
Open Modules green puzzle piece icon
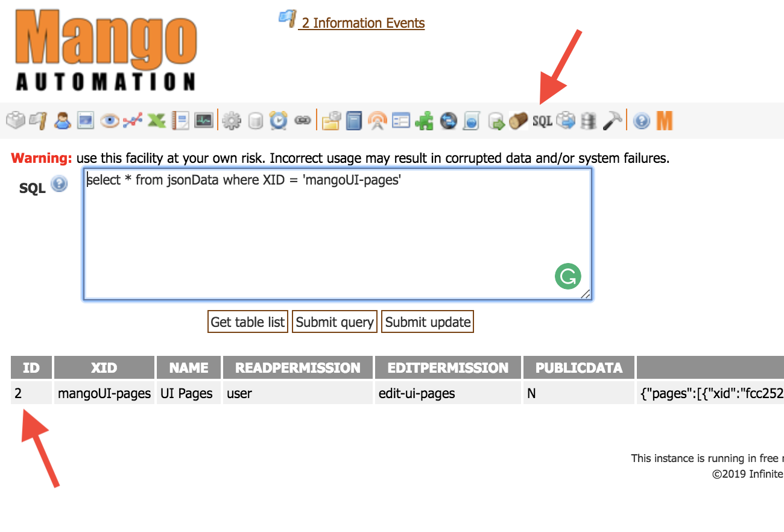point(425,121)
